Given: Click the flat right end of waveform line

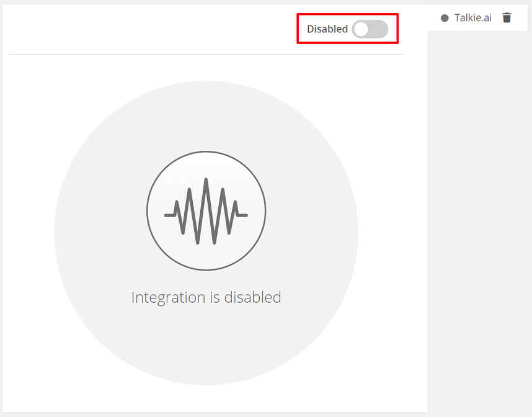Looking at the screenshot, I should click(242, 215).
